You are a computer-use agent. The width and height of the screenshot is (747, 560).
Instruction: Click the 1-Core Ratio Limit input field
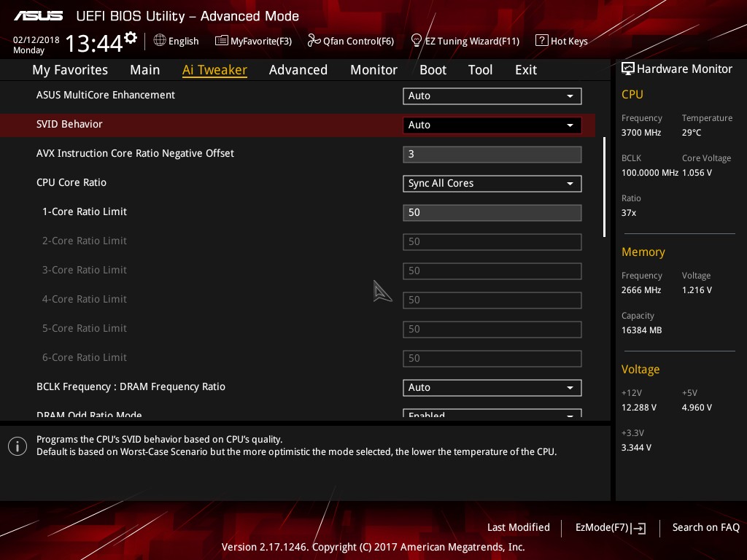click(492, 212)
